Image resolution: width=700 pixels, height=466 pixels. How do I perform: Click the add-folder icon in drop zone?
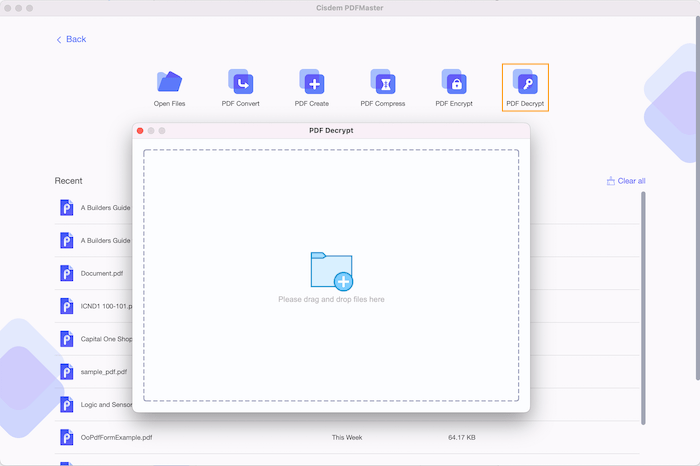(x=332, y=271)
